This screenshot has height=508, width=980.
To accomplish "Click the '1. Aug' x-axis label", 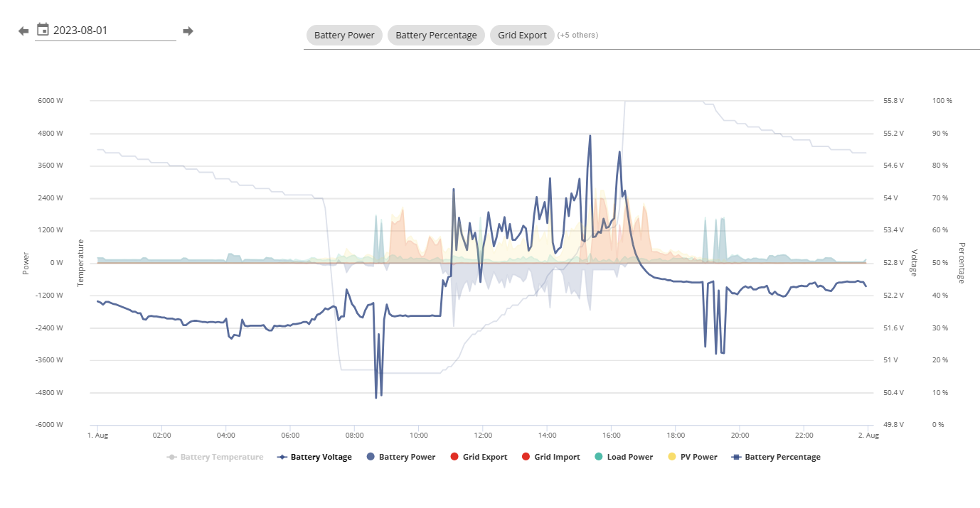I will click(97, 435).
